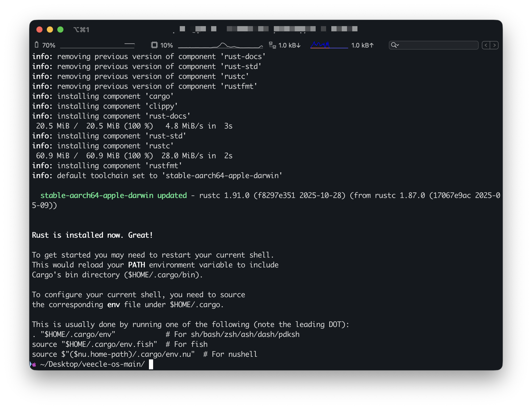
Task: Open search options dropdown chevron
Action: pyautogui.click(x=398, y=45)
